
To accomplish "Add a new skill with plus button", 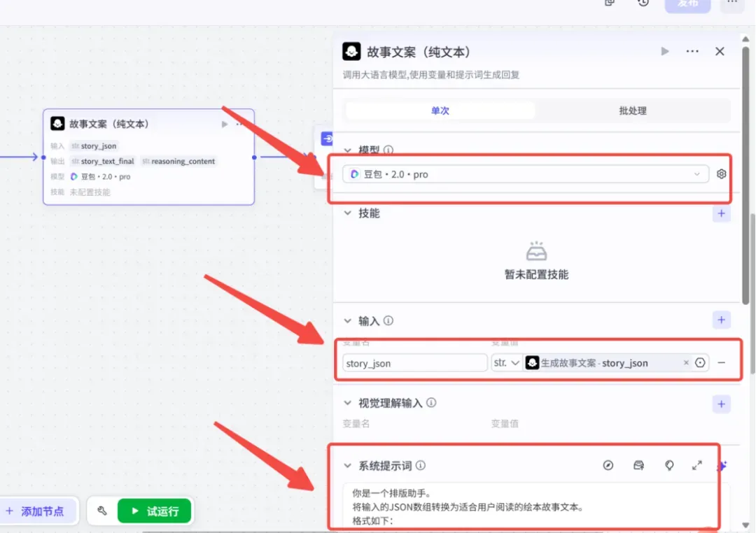I will pyautogui.click(x=721, y=213).
